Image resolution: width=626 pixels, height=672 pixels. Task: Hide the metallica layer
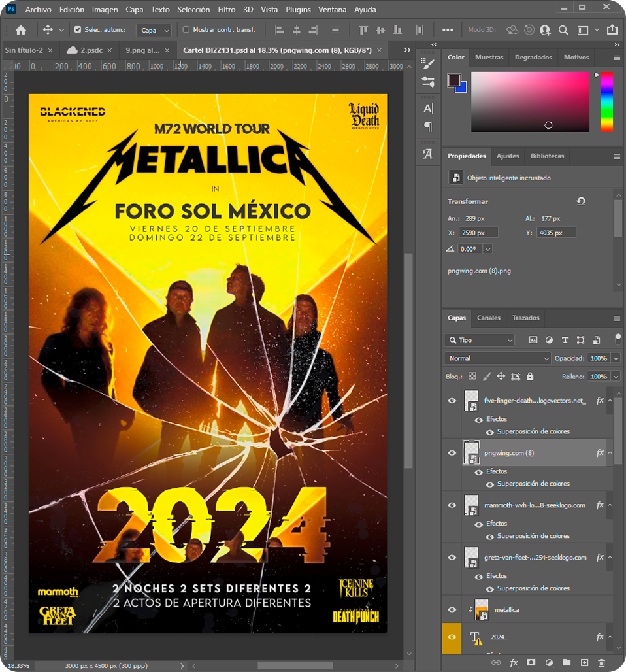coord(452,609)
